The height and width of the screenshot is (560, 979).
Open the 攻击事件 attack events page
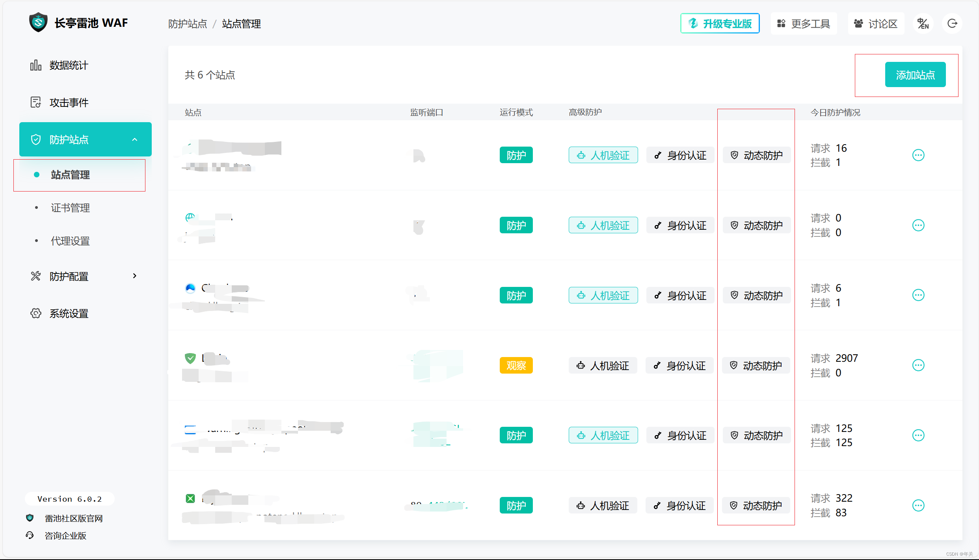point(69,102)
